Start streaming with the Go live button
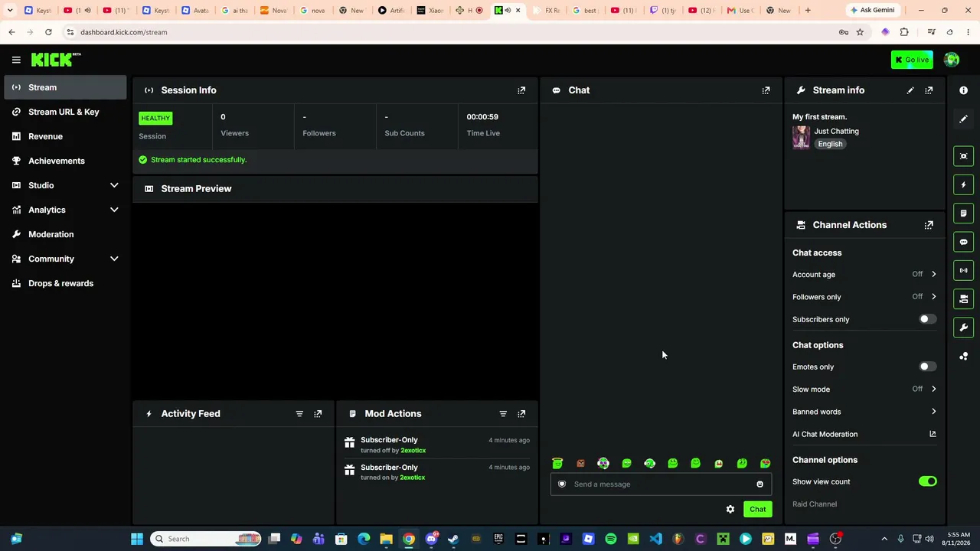 point(912,60)
